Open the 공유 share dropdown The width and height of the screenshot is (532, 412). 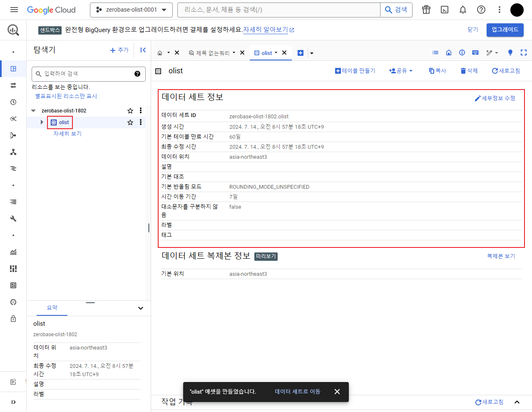[x=401, y=71]
